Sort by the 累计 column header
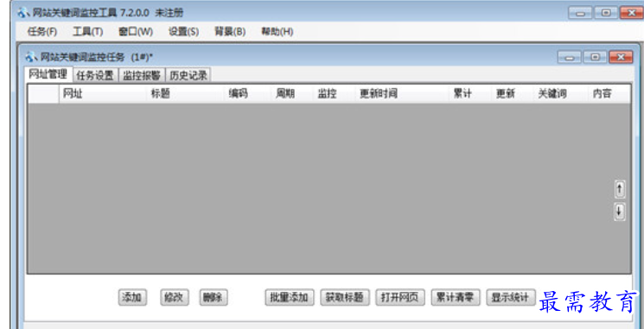Screen dimensions: 644x329 pyautogui.click(x=470, y=94)
